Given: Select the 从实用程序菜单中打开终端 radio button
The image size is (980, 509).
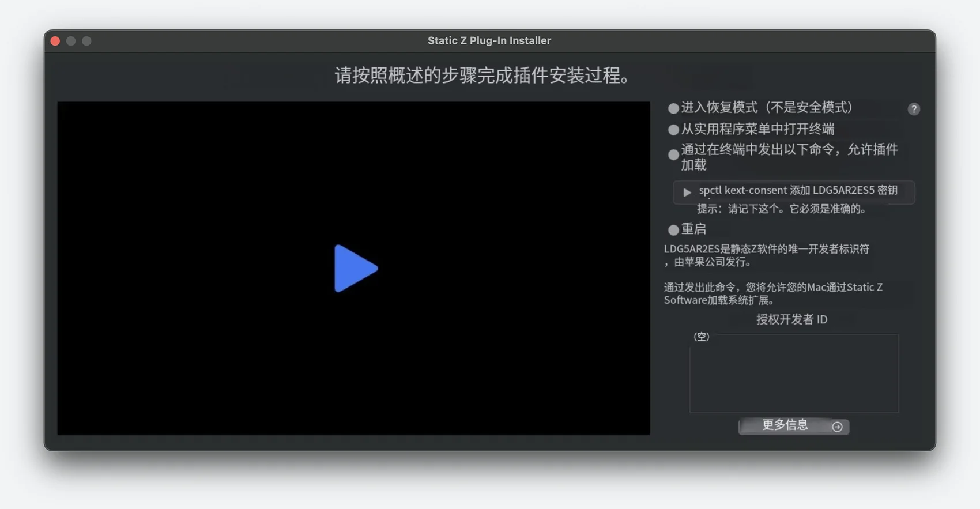Looking at the screenshot, I should tap(673, 130).
